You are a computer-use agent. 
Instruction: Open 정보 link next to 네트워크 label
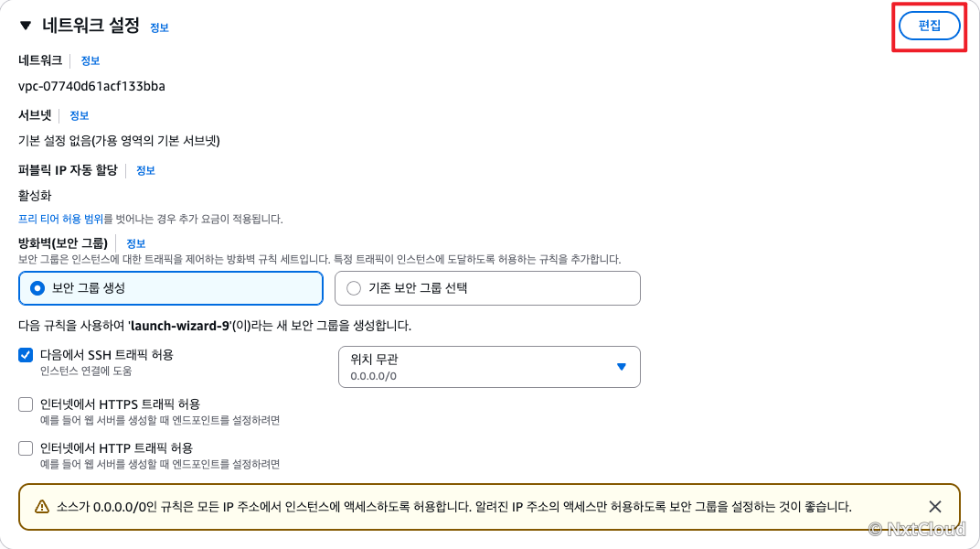coord(90,60)
